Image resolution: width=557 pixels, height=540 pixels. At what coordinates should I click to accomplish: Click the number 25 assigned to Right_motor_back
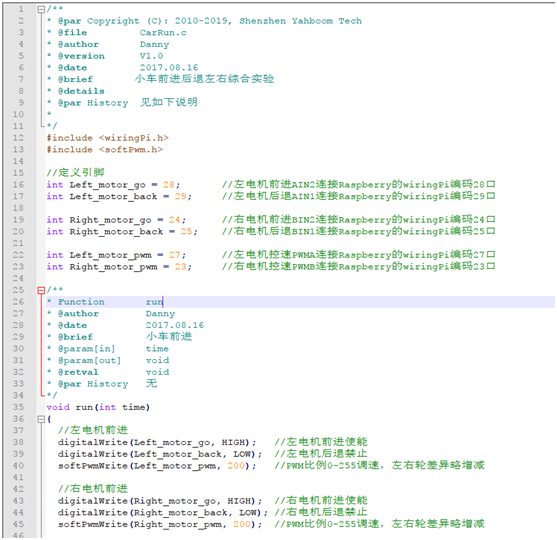pyautogui.click(x=186, y=232)
